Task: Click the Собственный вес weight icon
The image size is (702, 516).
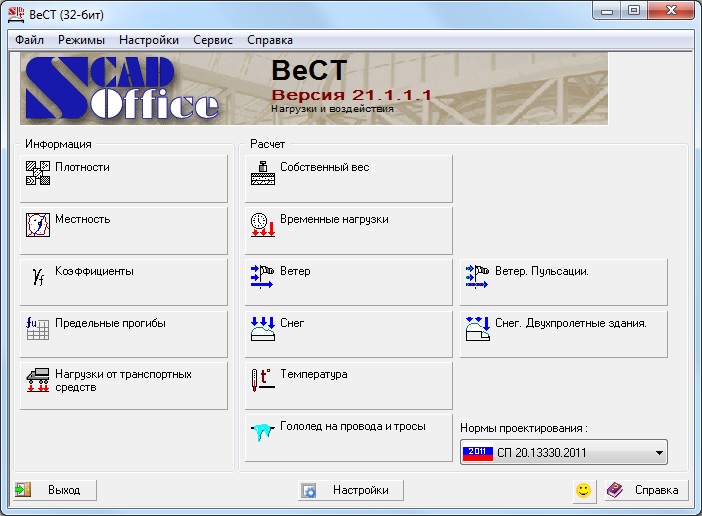Action: tap(263, 173)
